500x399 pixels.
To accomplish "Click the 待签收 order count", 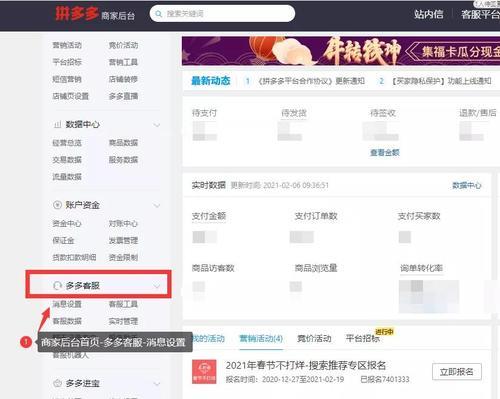I will point(381,131).
